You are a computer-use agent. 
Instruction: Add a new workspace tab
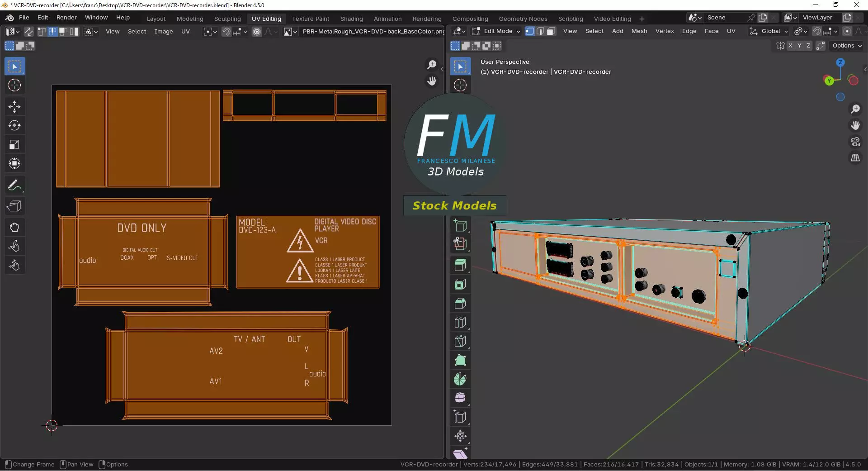click(x=642, y=19)
